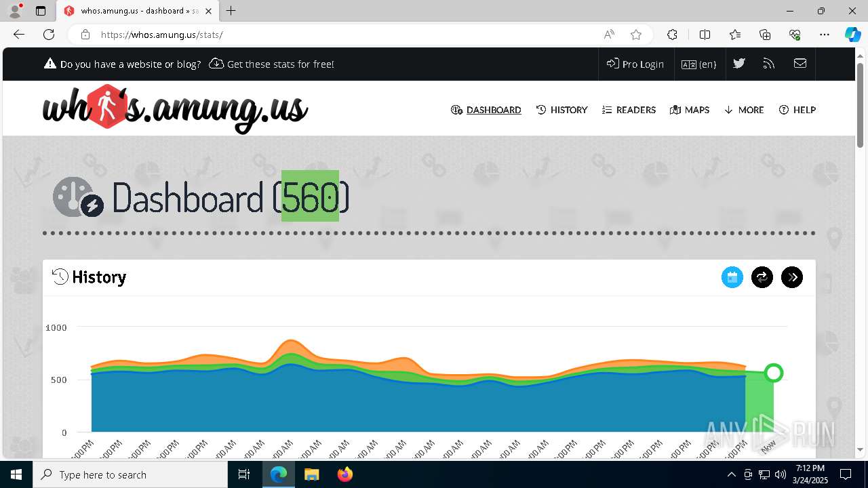This screenshot has height=488, width=868.
Task: Open browser essentials icon
Action: pyautogui.click(x=795, y=35)
